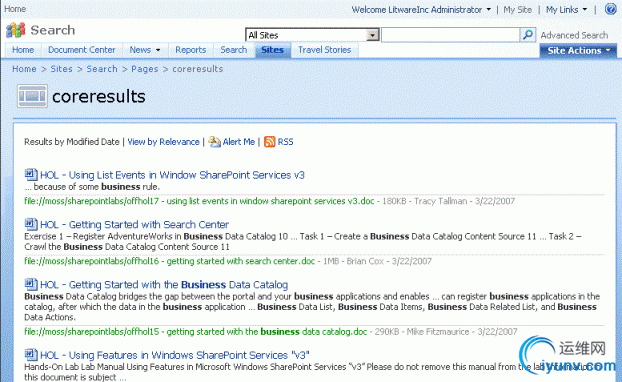
Task: Expand the News tab dropdown arrow
Action: point(158,50)
